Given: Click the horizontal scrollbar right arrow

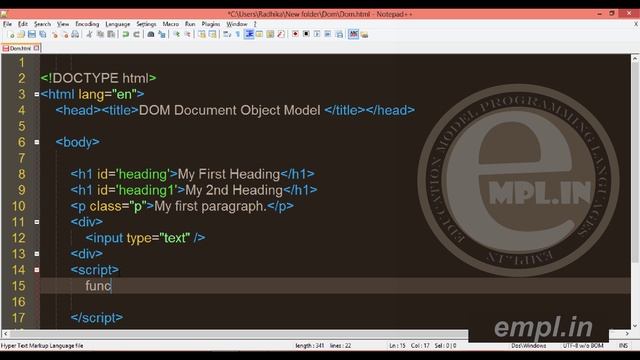Looking at the screenshot, I should pyautogui.click(x=627, y=334).
